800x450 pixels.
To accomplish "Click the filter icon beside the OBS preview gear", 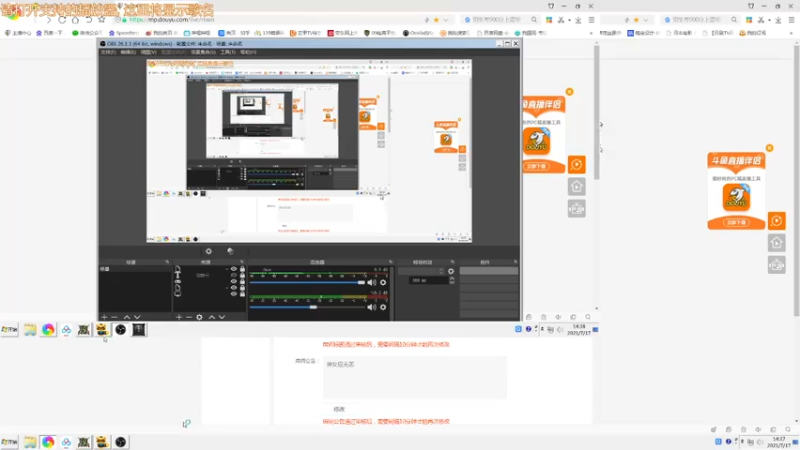I will [x=230, y=251].
